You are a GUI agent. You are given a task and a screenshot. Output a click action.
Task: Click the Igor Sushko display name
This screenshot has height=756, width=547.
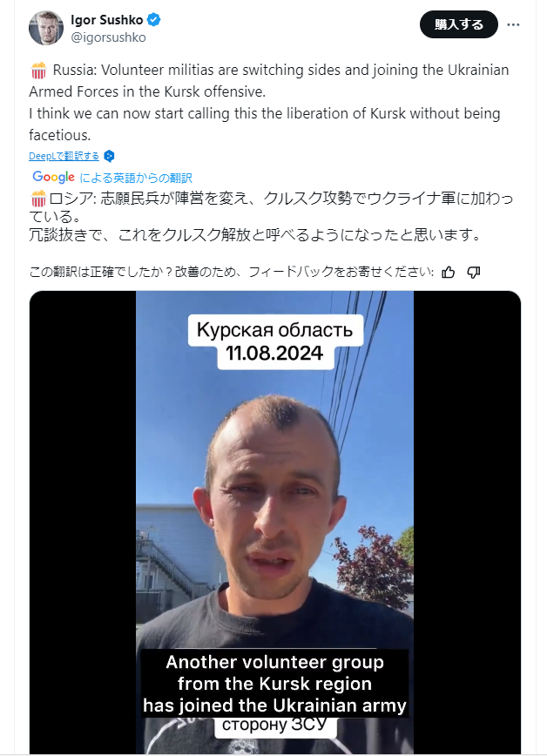[x=106, y=20]
